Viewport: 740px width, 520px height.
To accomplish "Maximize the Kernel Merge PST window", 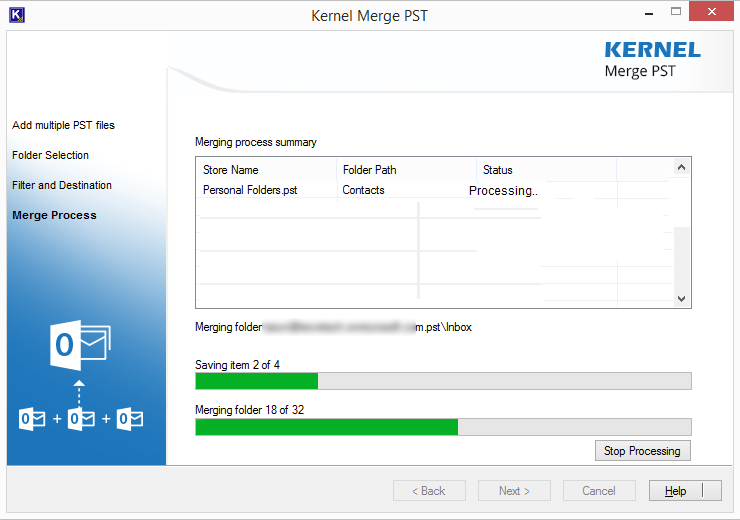I will tap(676, 12).
